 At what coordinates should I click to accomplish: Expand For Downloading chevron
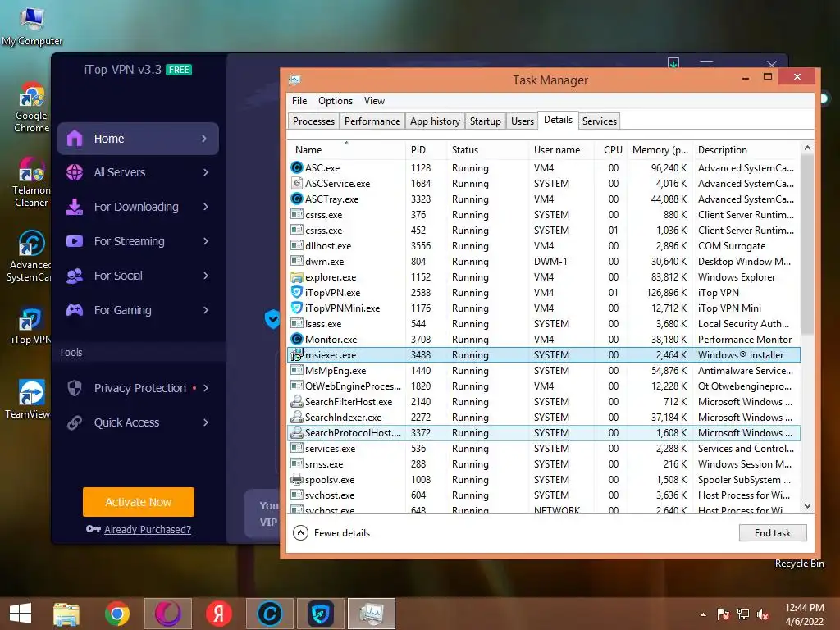(x=206, y=207)
